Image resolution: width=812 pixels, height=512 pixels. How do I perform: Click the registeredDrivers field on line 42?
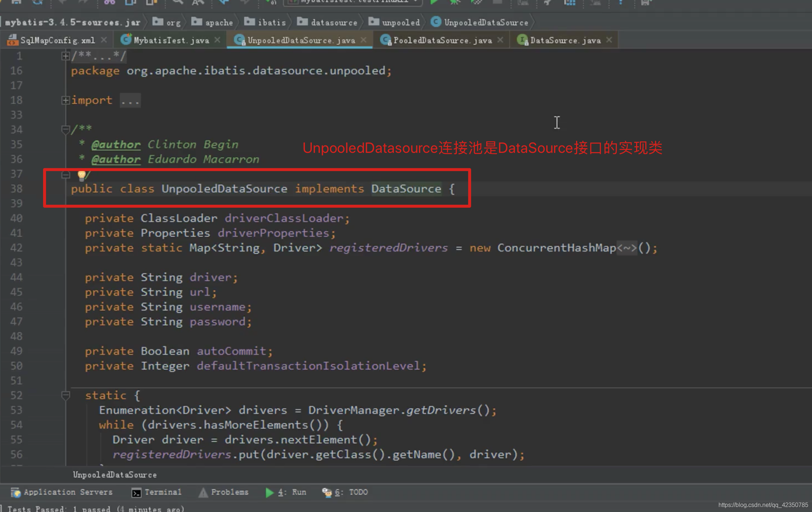[x=388, y=248]
